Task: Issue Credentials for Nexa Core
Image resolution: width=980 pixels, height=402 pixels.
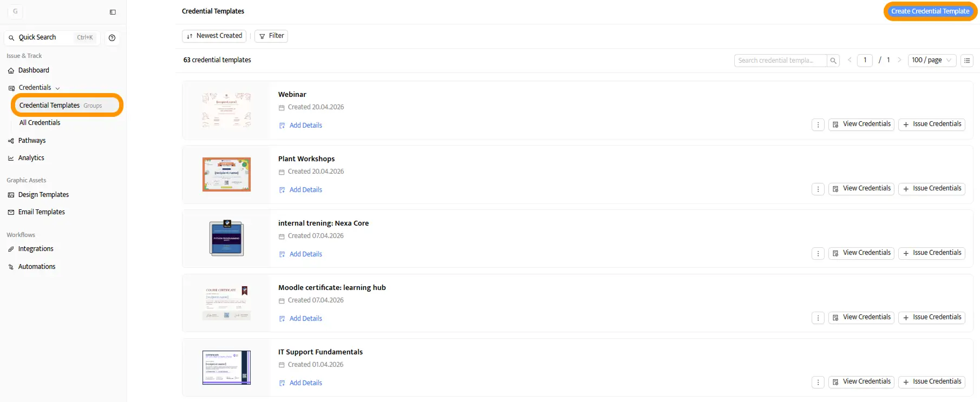Action: click(x=932, y=253)
